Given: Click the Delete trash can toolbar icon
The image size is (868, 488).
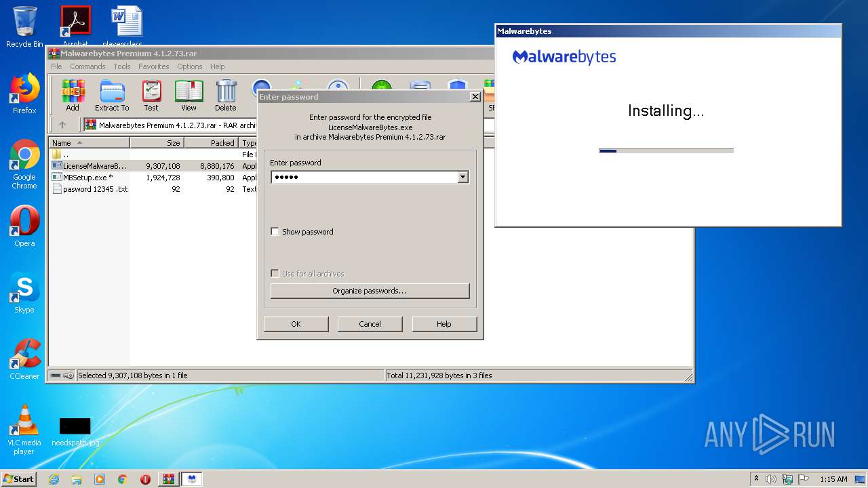Looking at the screenshot, I should tap(226, 95).
